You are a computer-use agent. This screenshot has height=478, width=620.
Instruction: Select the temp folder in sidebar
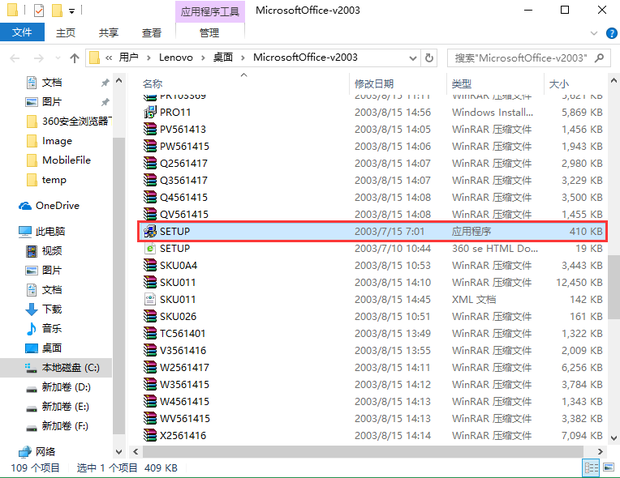(46, 180)
